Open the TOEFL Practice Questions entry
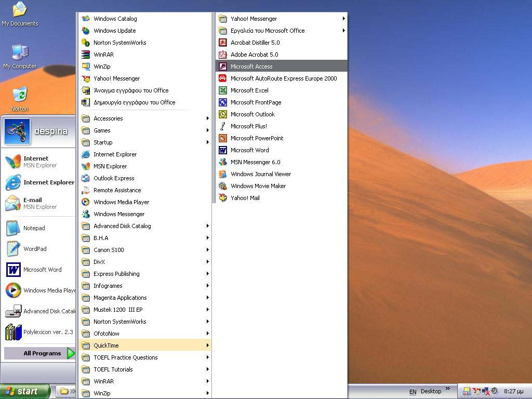Image resolution: width=532 pixels, height=399 pixels. 145,357
